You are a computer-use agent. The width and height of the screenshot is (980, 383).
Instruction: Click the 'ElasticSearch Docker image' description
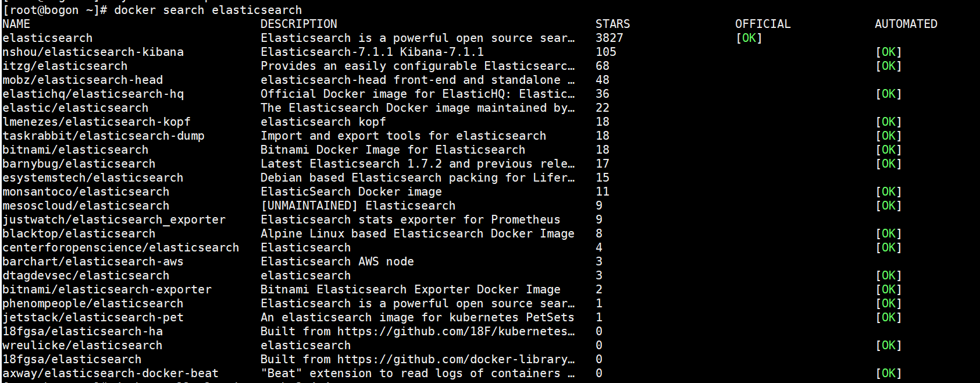pyautogui.click(x=351, y=191)
